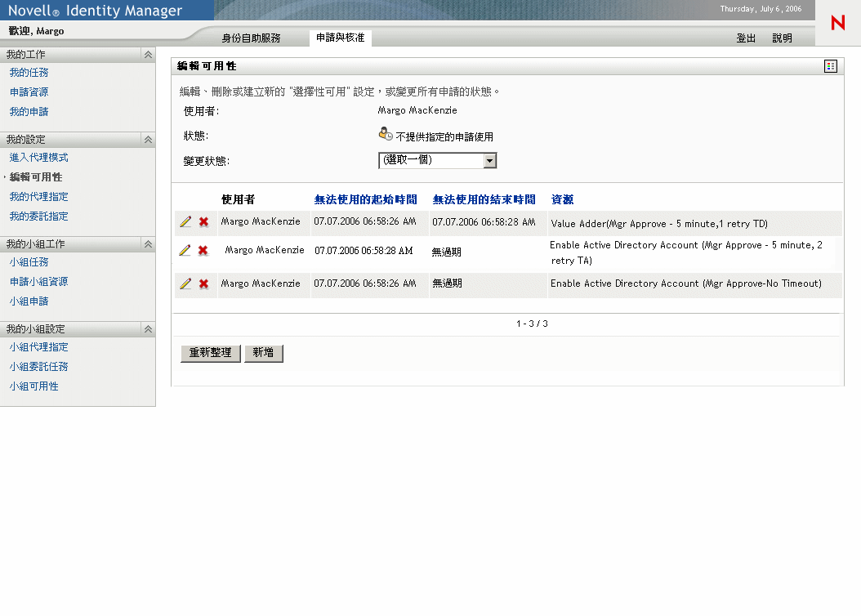Click the availability status icon beside 不提供指定的申請使用
Image resolution: width=861 pixels, height=616 pixels.
click(386, 134)
